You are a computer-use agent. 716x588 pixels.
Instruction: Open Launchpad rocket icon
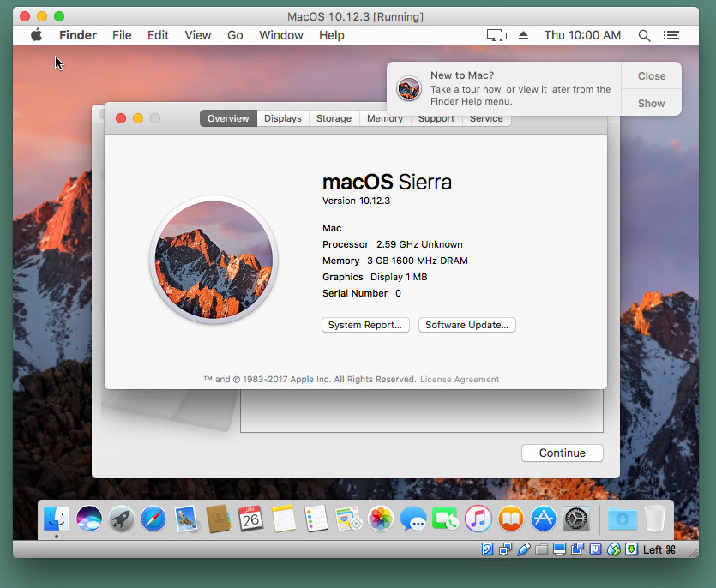coord(122,519)
